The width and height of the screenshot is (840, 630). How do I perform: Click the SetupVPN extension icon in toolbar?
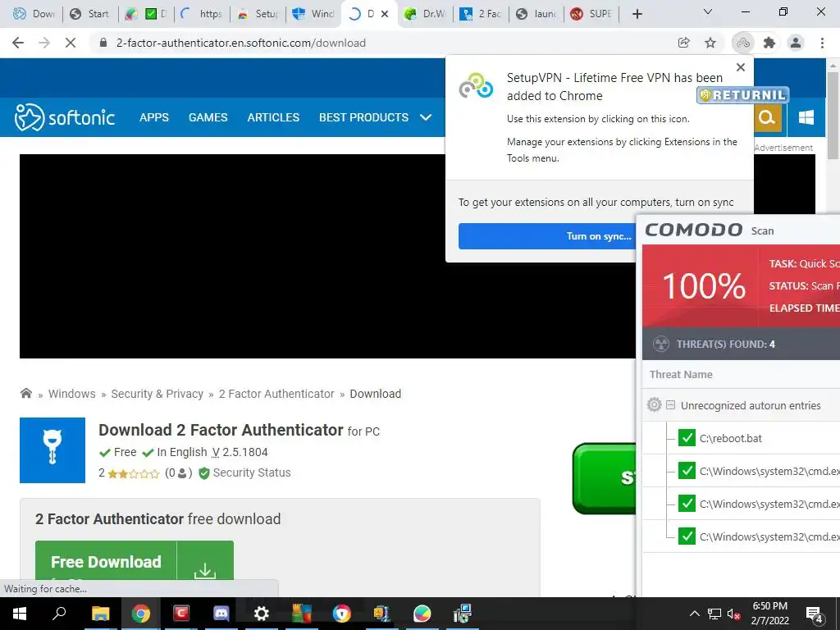pyautogui.click(x=743, y=43)
